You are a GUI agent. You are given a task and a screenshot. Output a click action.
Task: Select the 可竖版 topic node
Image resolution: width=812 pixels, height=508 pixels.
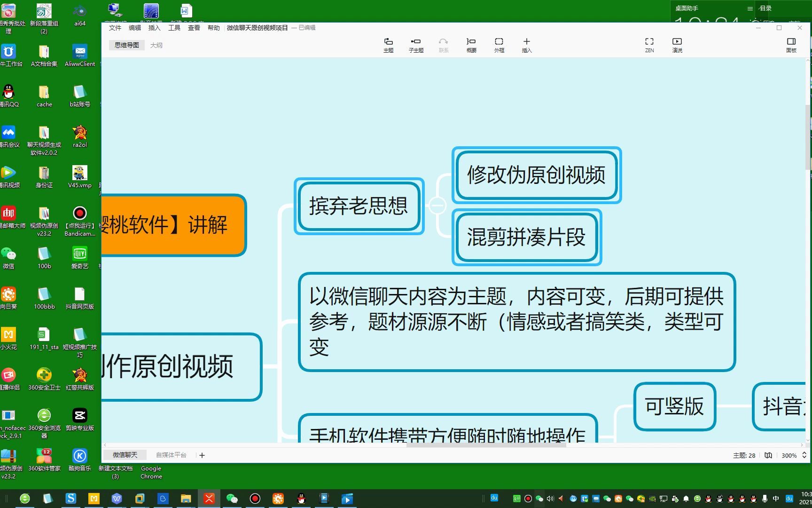[x=675, y=406]
